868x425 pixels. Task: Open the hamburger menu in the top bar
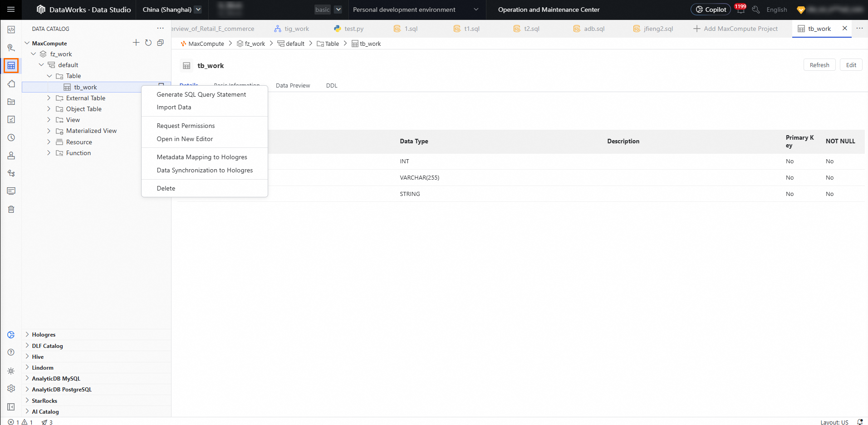(x=11, y=10)
